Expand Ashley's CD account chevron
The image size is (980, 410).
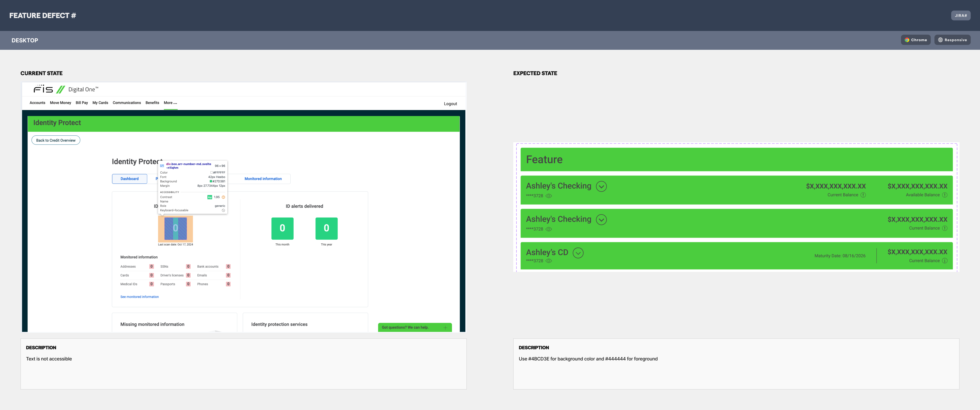(x=578, y=253)
